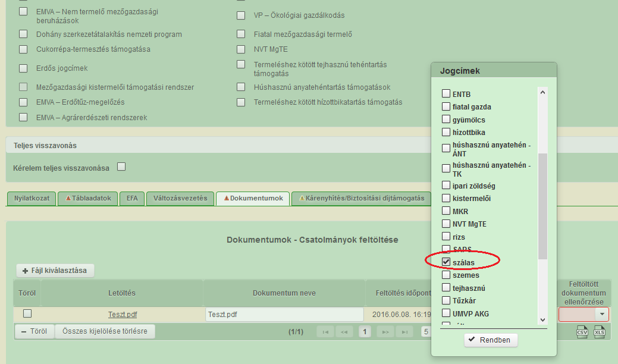
Task: Check the MKR option
Action: [x=446, y=211]
